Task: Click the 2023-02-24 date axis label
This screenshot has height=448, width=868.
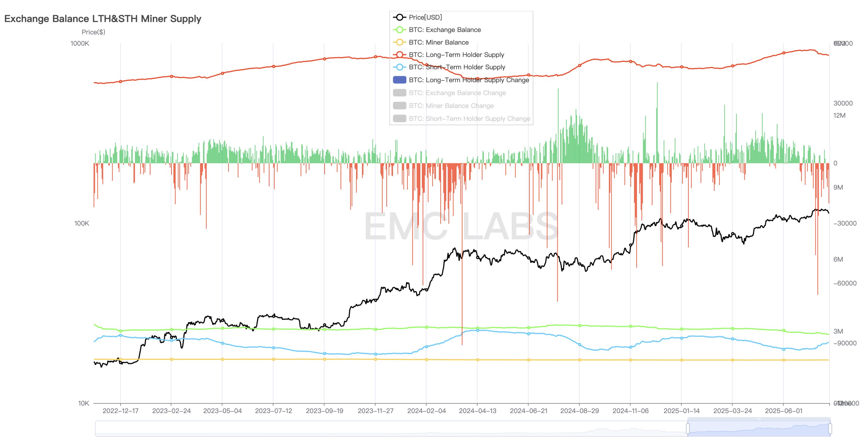Action: click(x=172, y=411)
